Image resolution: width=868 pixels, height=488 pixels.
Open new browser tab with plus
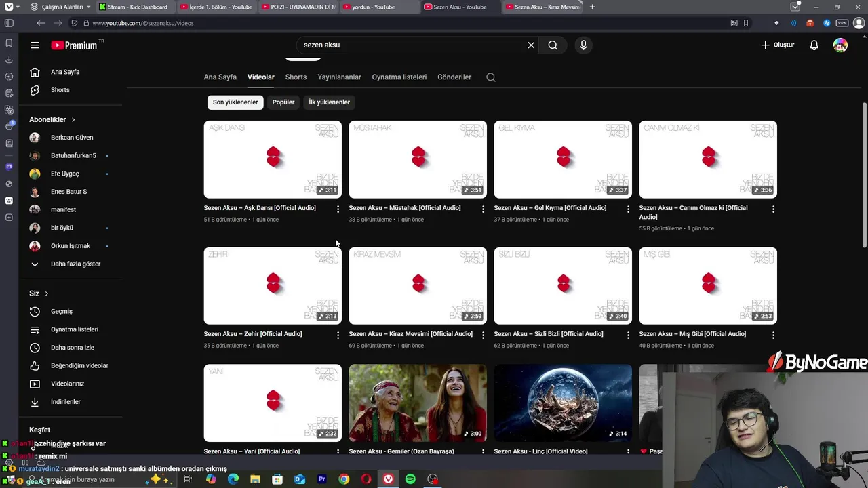coord(592,7)
